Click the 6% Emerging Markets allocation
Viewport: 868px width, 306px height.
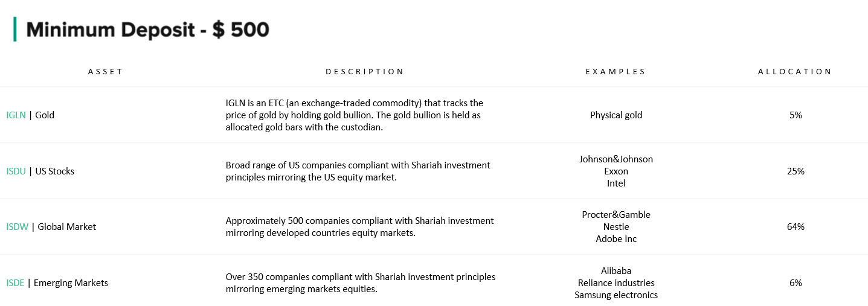point(796,282)
